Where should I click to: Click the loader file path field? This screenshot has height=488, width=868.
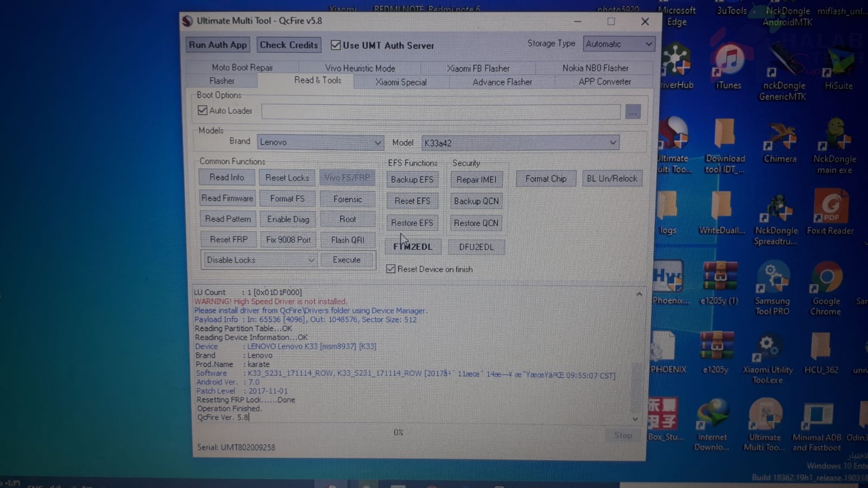[441, 112]
